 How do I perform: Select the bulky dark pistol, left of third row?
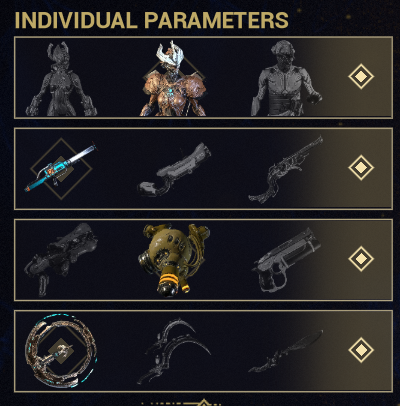coord(61,260)
